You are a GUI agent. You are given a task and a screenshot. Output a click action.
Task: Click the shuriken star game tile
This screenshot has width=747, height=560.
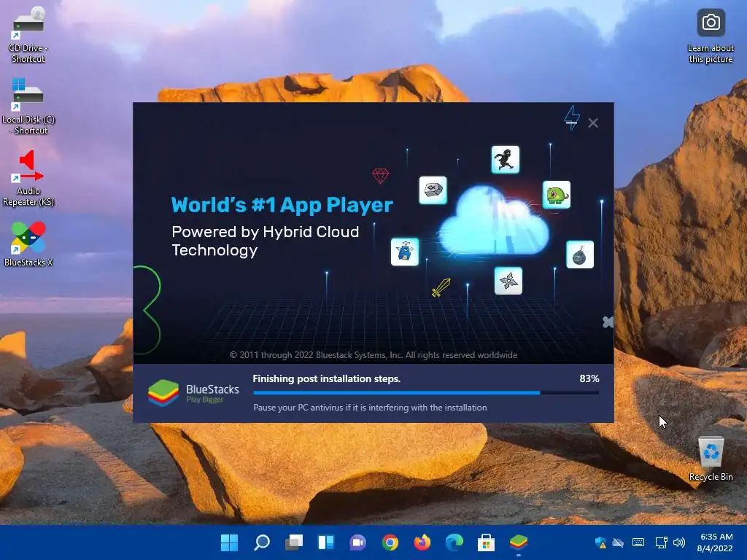(508, 281)
